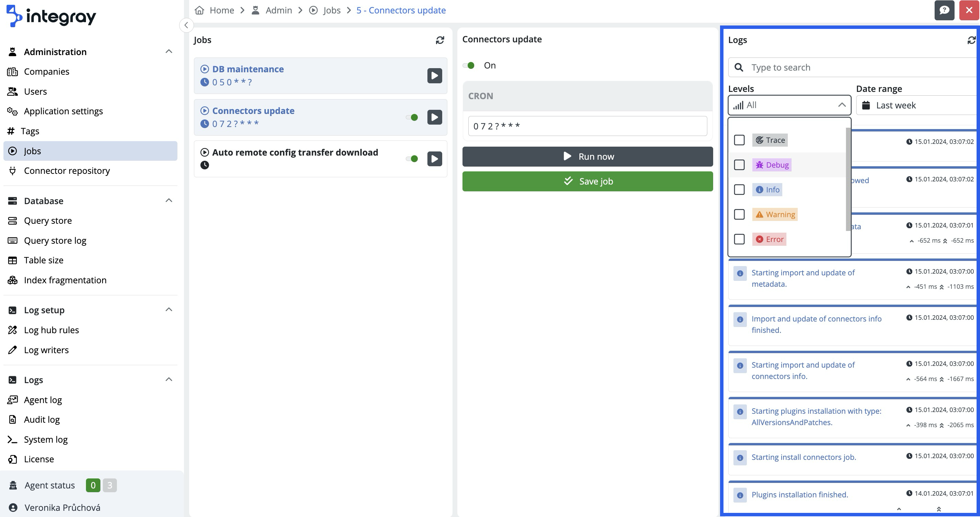
Task: Toggle the Connectors update On switch
Action: tap(469, 65)
